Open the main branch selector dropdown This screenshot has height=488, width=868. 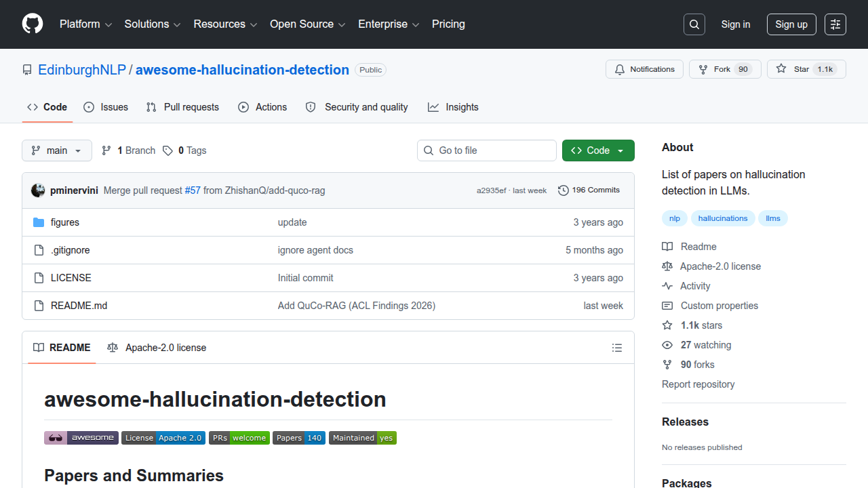tap(57, 150)
